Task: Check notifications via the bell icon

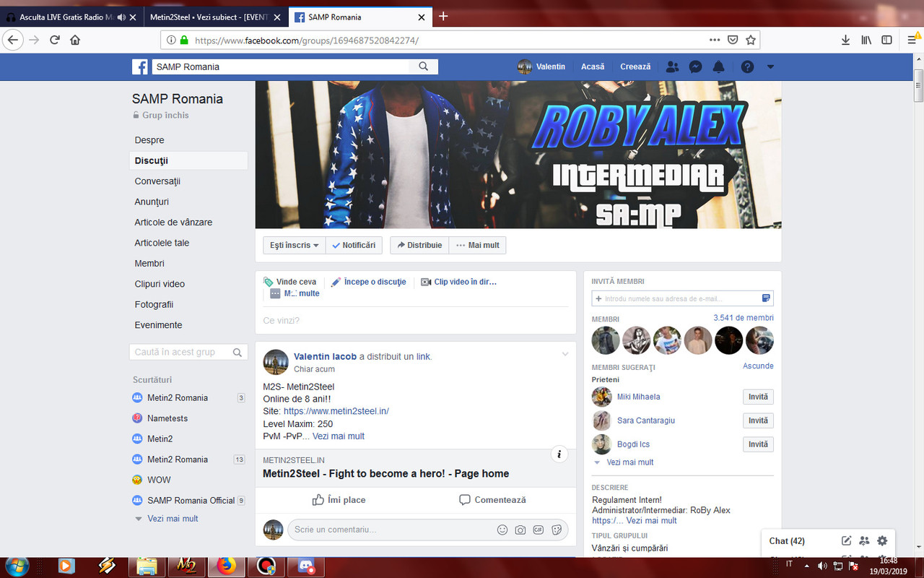Action: tap(718, 66)
